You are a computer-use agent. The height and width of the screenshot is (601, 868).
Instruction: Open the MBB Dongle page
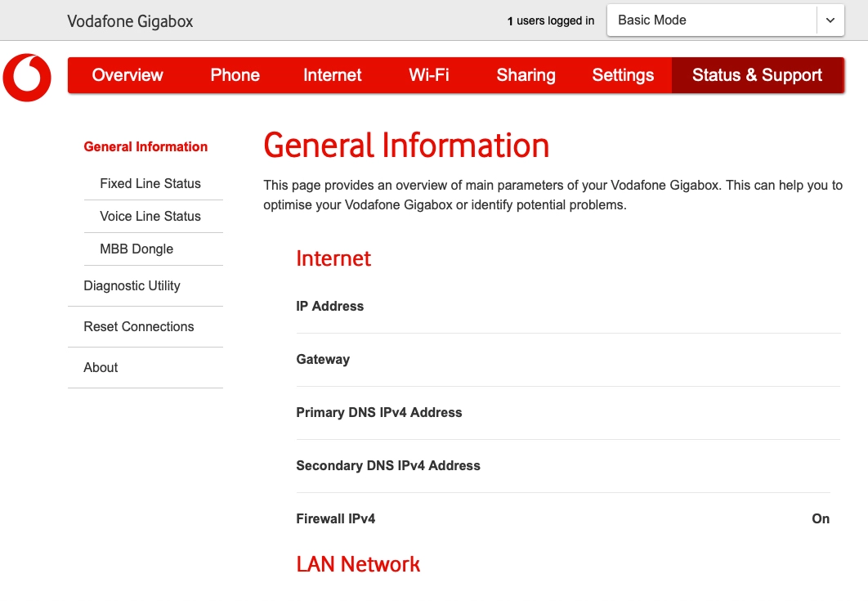point(135,249)
